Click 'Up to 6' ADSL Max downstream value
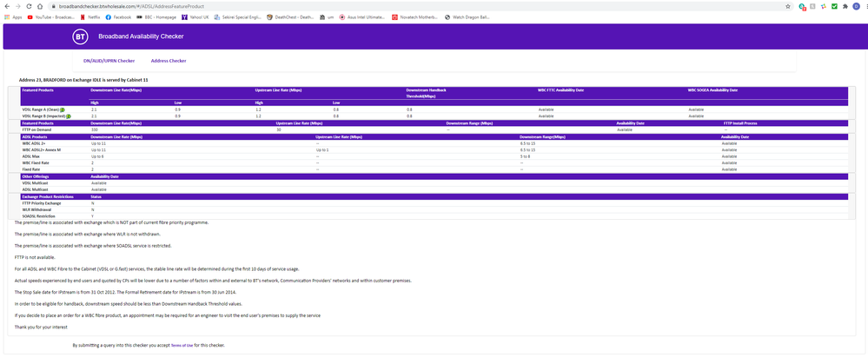The height and width of the screenshot is (364, 868). tap(96, 156)
